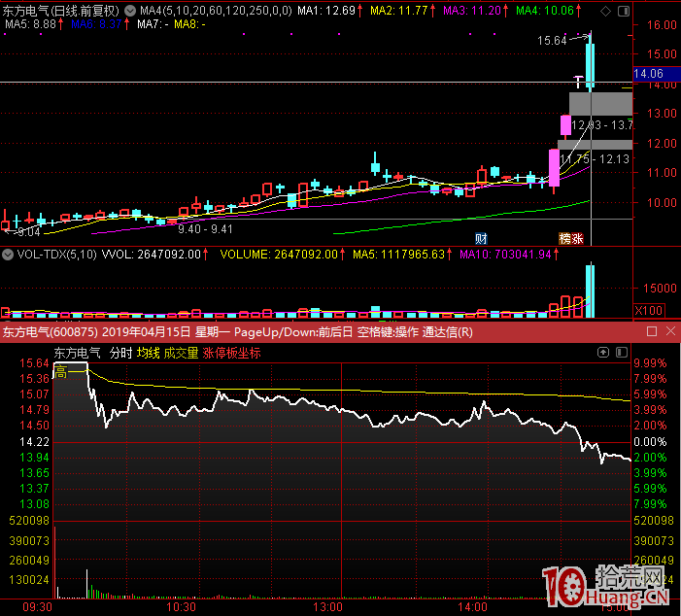Click the 16.00 price scale label

(662, 24)
